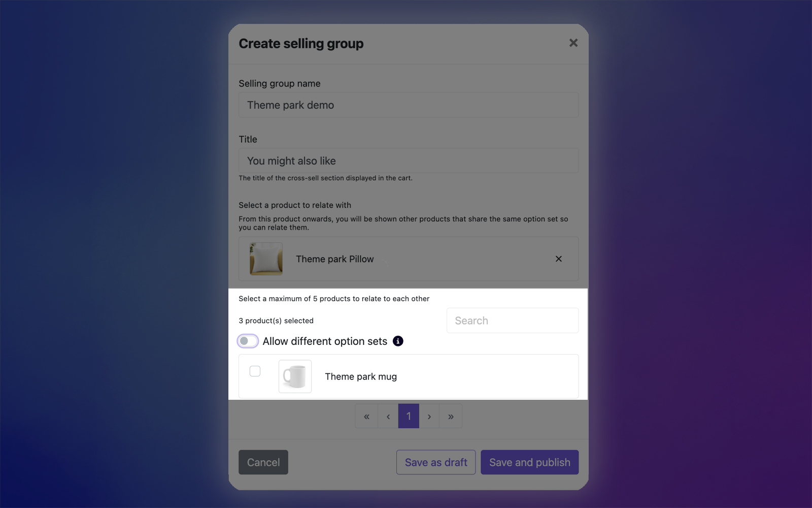Close the Create selling group dialog
812x508 pixels.
[x=573, y=43]
